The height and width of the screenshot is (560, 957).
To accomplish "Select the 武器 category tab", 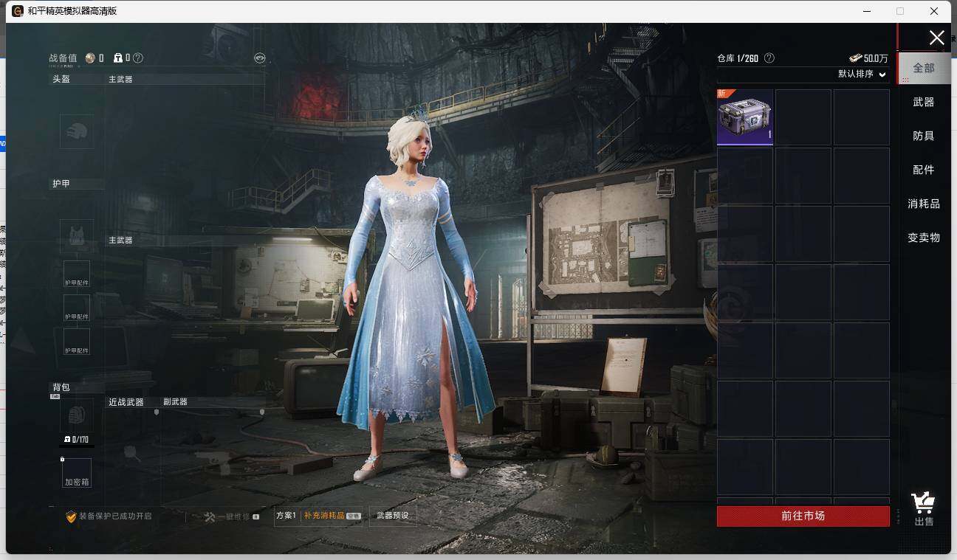I will click(924, 102).
